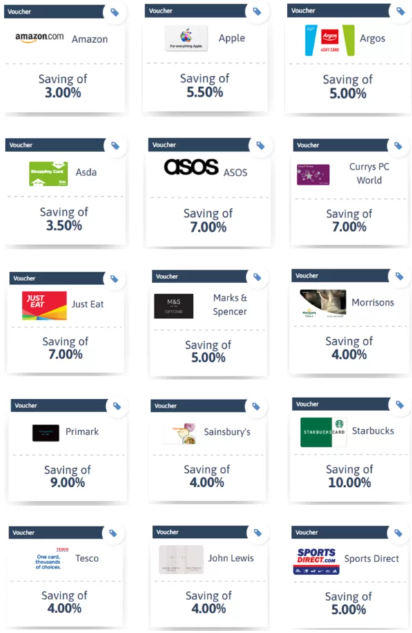
Task: Click the Primark voucher name
Action: click(82, 432)
